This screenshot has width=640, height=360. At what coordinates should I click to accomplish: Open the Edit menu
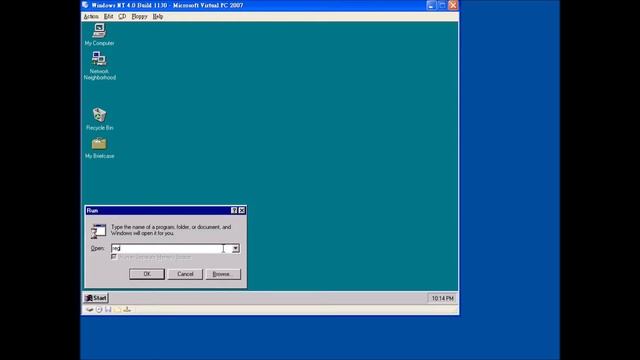pos(108,17)
